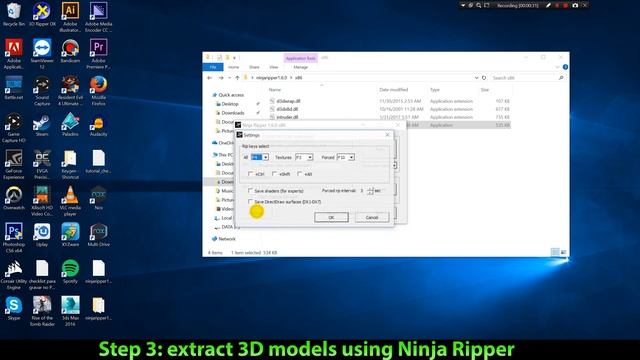Go forward in File Explorer
The height and width of the screenshot is (360, 640).
coord(221,78)
